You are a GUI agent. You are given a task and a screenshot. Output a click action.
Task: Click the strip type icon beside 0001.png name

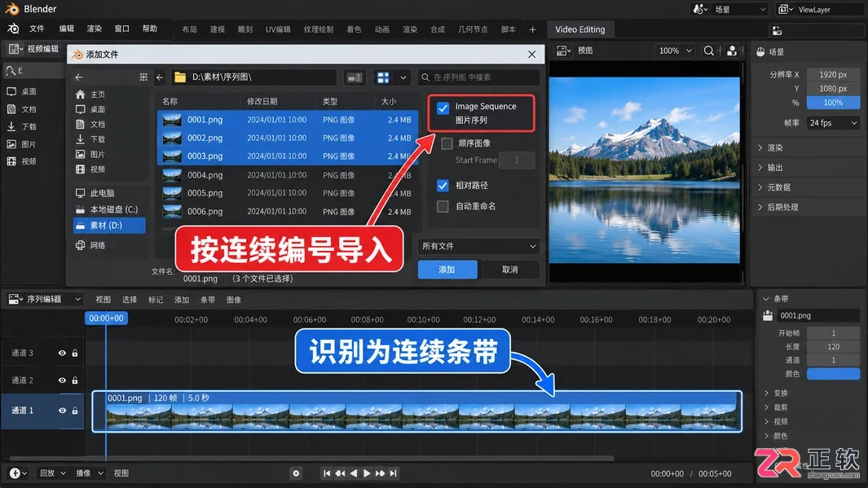(768, 315)
